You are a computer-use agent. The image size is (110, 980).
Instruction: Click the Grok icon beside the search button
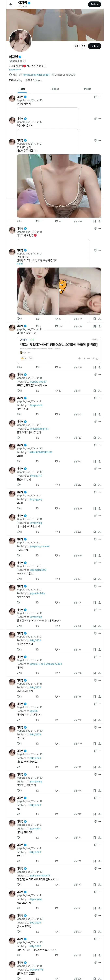tap(76, 46)
